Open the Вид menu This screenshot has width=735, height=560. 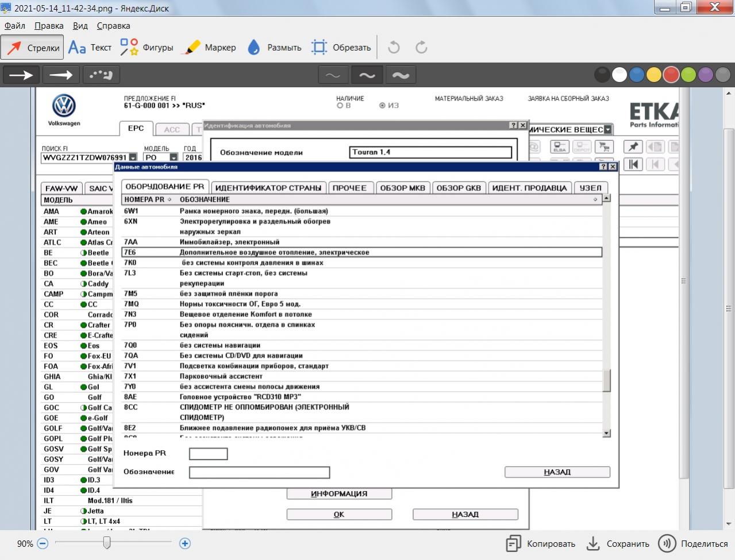tap(80, 26)
